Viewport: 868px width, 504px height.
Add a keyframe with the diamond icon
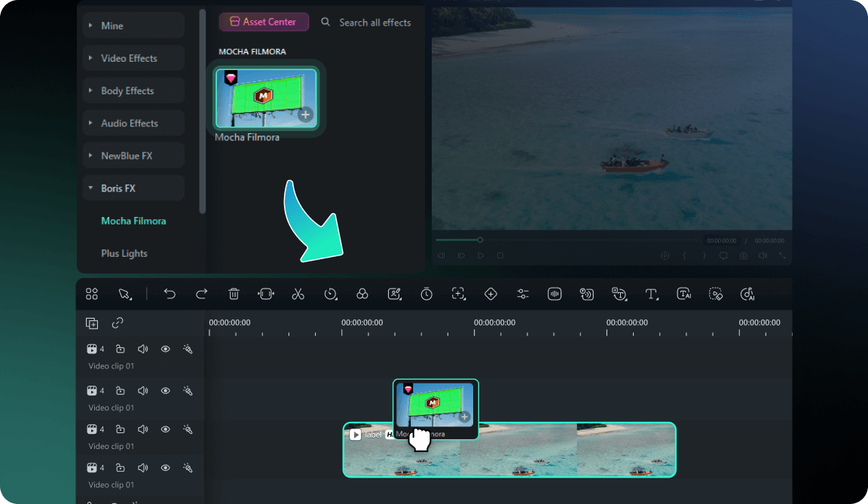tap(491, 295)
